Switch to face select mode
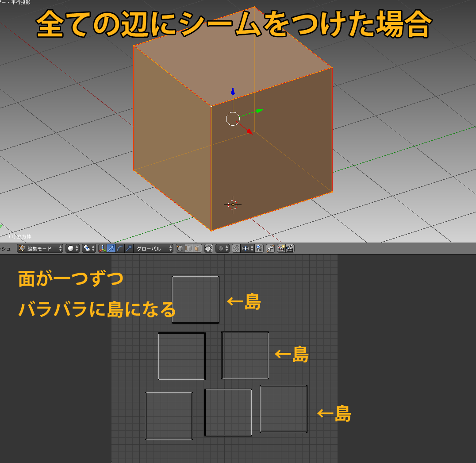The image size is (476, 463). point(196,248)
